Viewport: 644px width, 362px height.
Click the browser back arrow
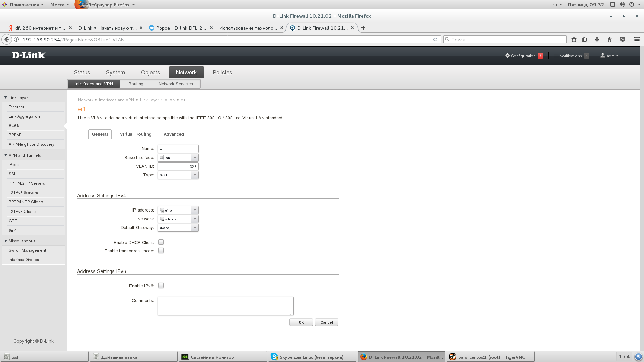point(7,40)
